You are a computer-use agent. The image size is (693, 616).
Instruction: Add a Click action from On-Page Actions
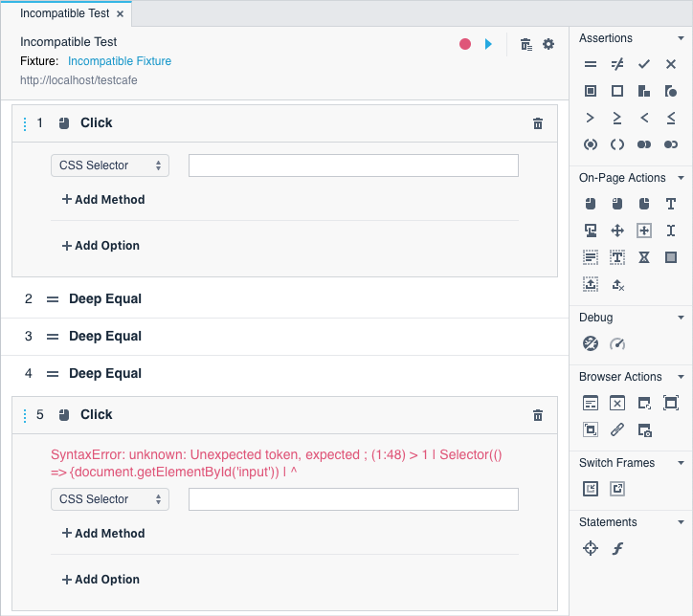(x=590, y=204)
